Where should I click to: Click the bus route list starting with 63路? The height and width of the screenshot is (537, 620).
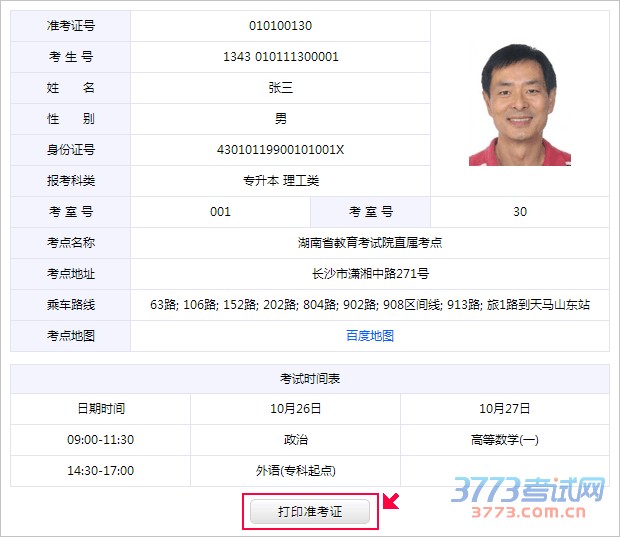coord(370,305)
